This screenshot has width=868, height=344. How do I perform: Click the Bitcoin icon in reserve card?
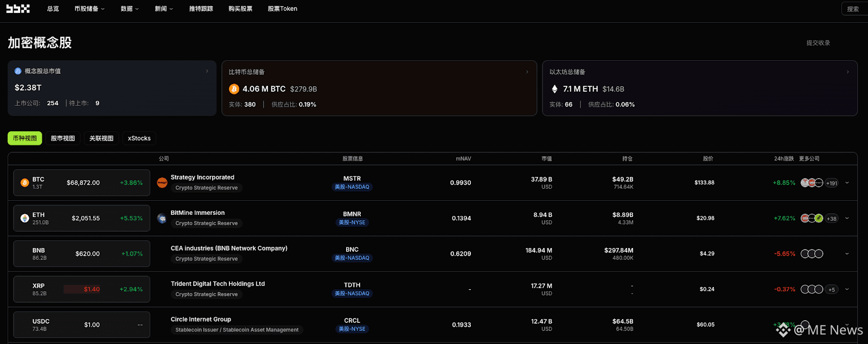[x=234, y=89]
